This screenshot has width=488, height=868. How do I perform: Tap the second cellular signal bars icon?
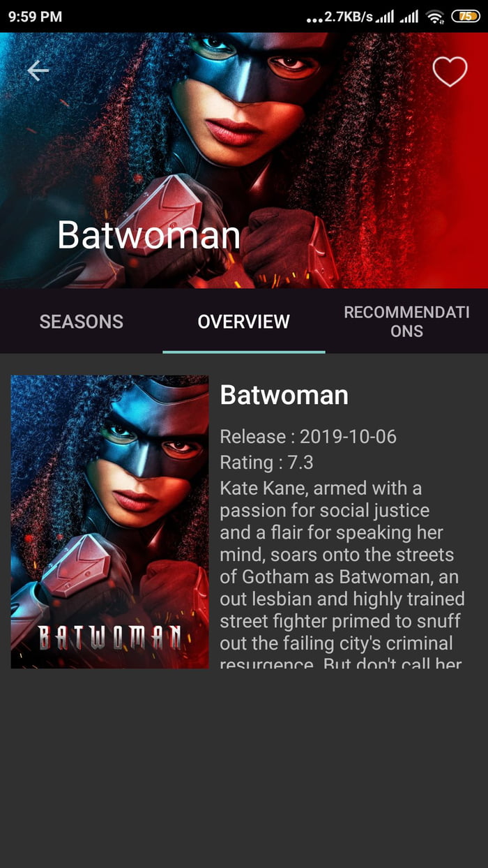(x=409, y=16)
